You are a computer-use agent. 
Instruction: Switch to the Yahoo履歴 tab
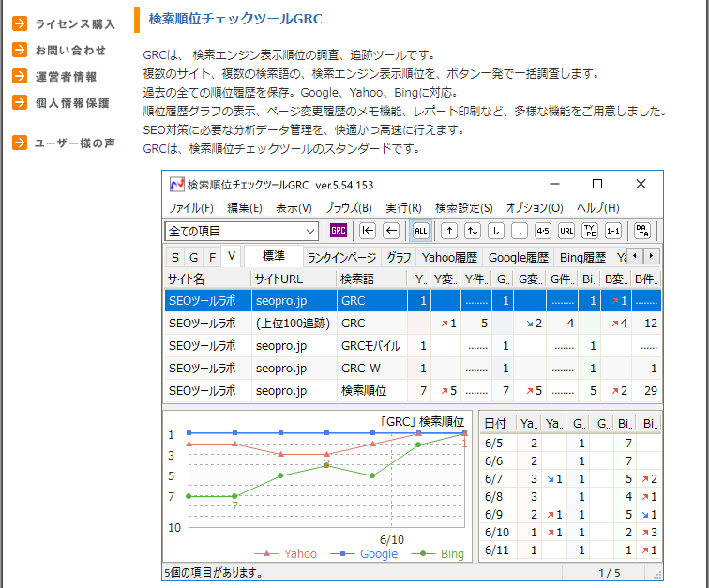point(449,257)
